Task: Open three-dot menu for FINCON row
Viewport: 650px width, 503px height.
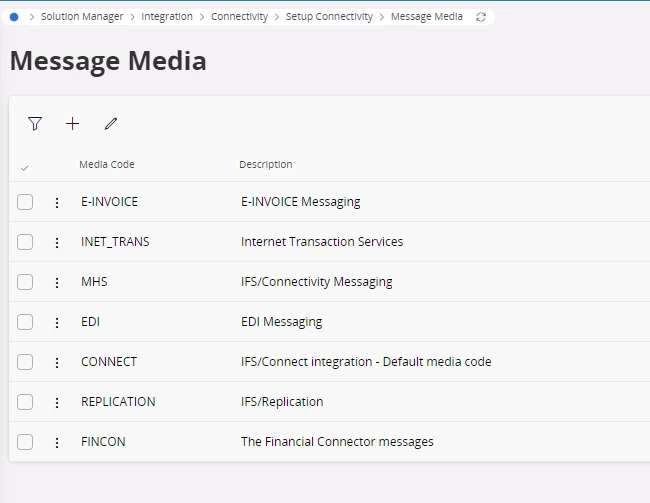Action: [57, 442]
